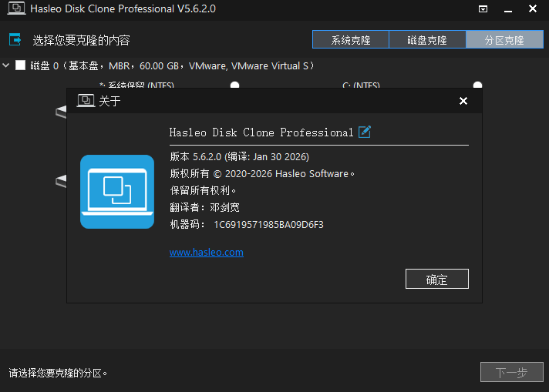
Task: Click the version text 5.6.2.0
Action: pos(207,156)
